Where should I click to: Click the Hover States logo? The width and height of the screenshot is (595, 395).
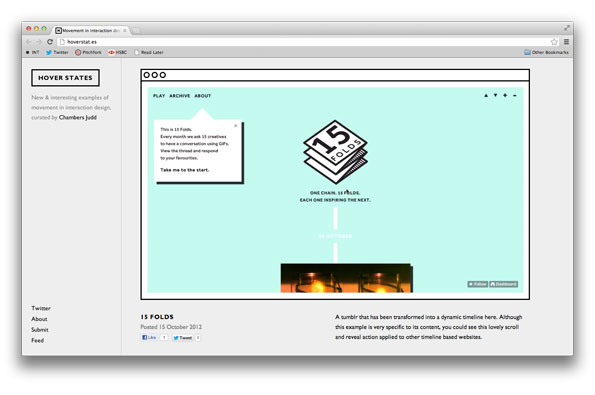click(65, 78)
